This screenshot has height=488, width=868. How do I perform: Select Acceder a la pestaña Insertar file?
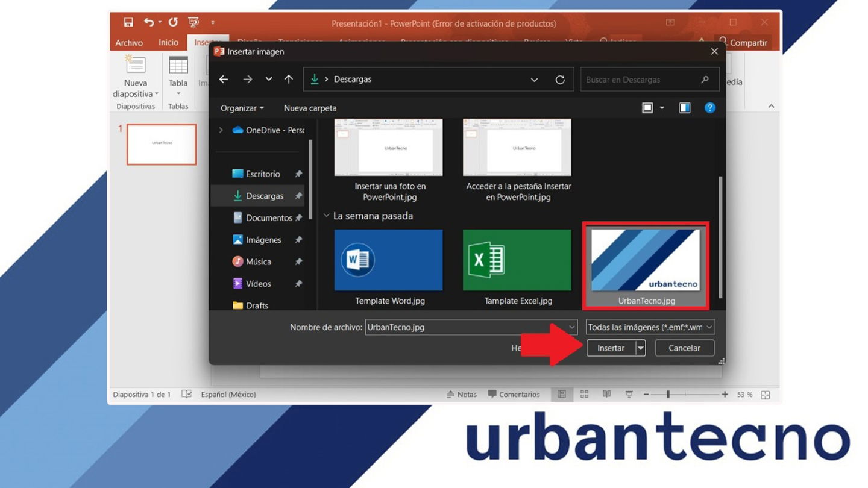click(x=518, y=161)
